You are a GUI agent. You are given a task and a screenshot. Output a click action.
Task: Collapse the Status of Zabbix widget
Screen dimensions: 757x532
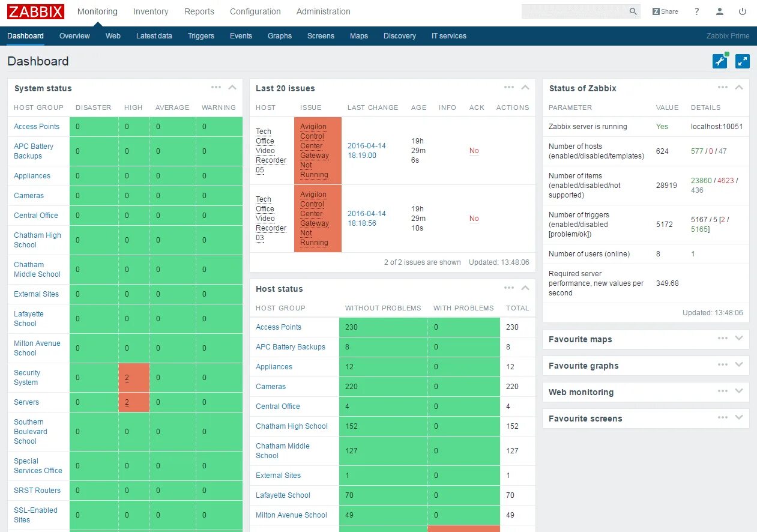coord(739,88)
